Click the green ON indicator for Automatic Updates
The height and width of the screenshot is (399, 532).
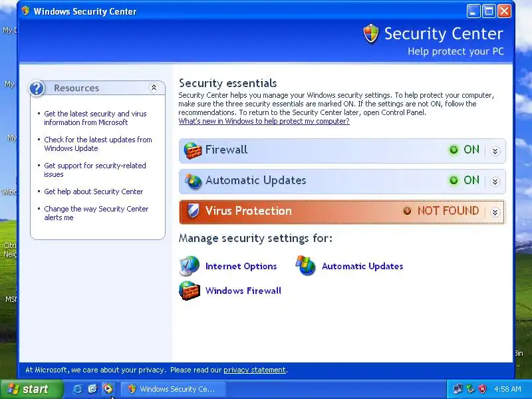pyautogui.click(x=454, y=180)
